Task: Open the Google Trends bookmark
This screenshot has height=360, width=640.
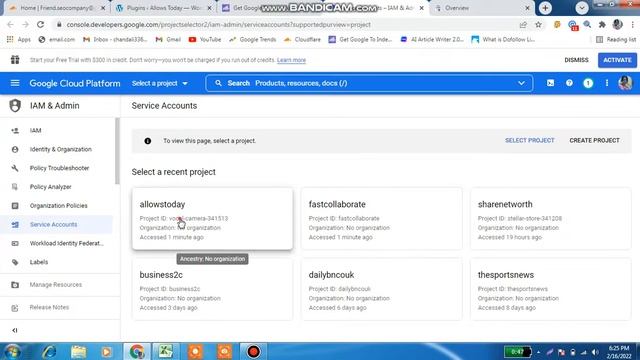Action: [x=252, y=40]
